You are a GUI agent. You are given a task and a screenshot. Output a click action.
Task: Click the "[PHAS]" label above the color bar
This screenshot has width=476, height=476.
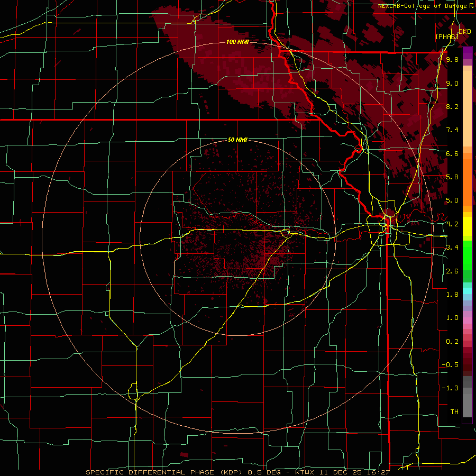pyautogui.click(x=446, y=36)
